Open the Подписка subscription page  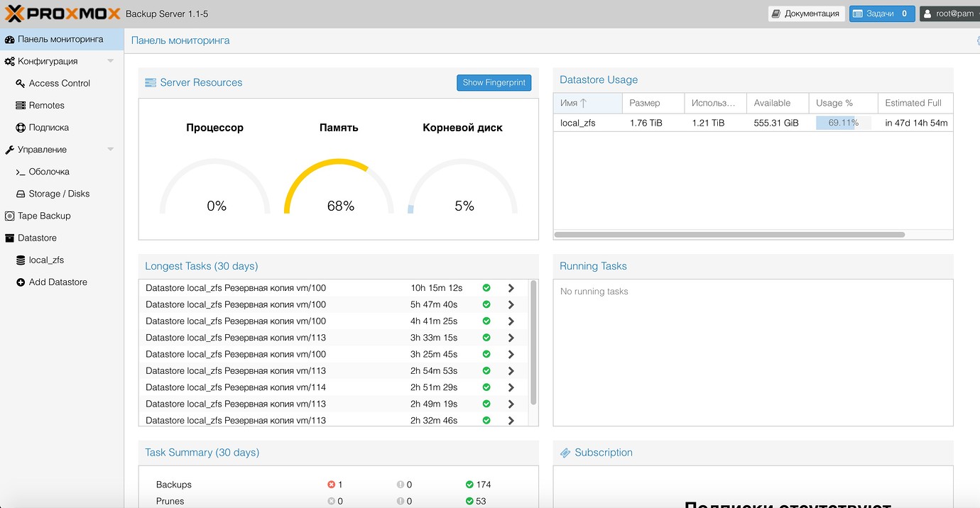[x=45, y=127]
